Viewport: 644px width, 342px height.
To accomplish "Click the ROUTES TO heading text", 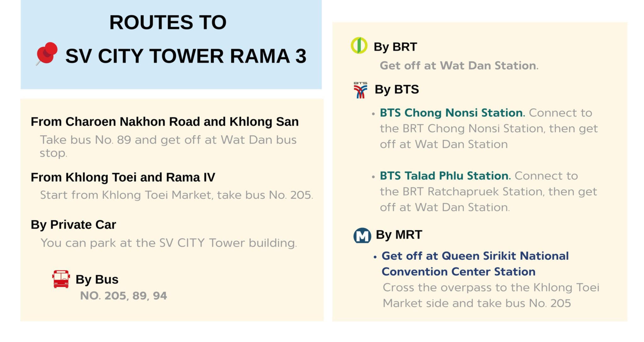I will pos(168,22).
